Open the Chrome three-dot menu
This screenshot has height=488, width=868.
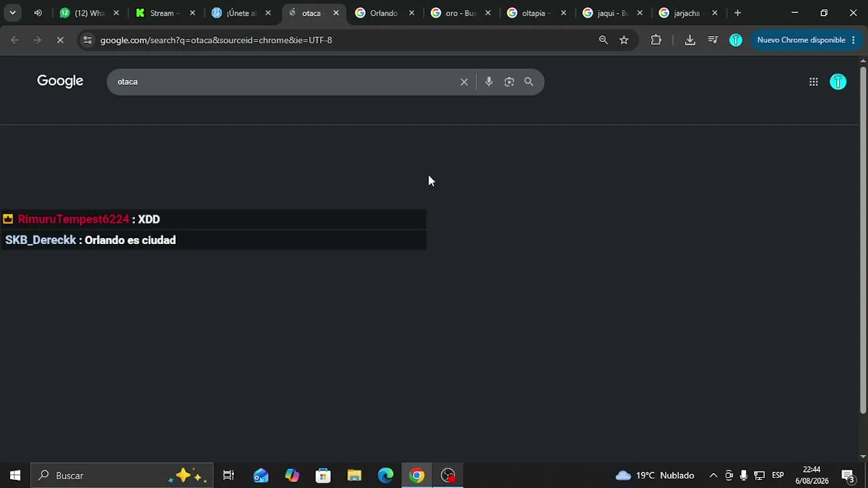pos(853,40)
